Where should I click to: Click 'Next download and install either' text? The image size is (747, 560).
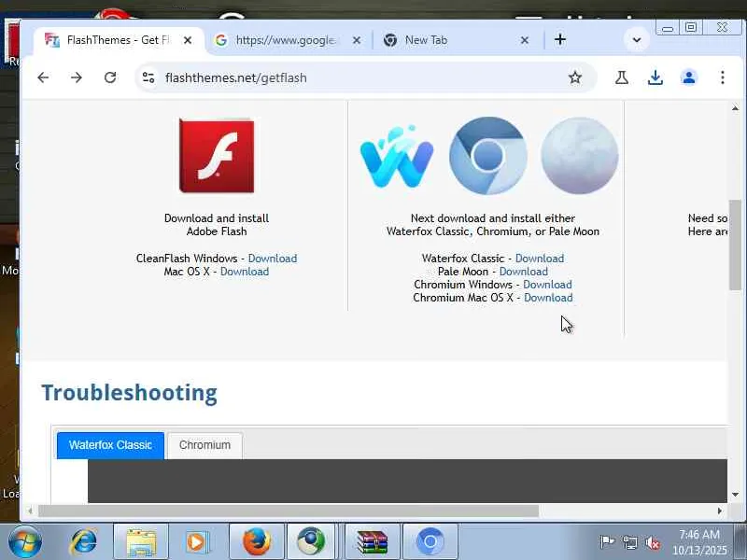(493, 218)
